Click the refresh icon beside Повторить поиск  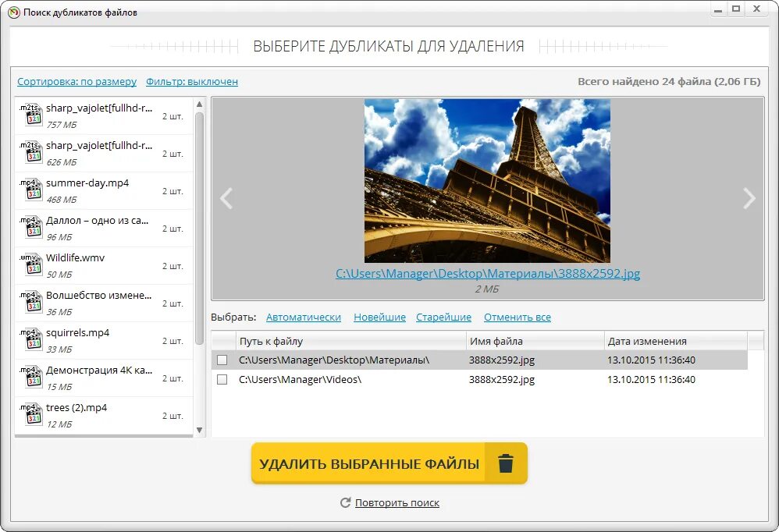pyautogui.click(x=345, y=502)
